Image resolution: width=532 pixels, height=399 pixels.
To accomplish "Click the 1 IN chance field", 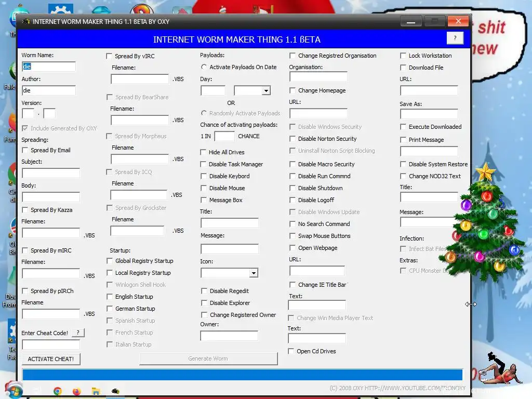I will 224,137.
